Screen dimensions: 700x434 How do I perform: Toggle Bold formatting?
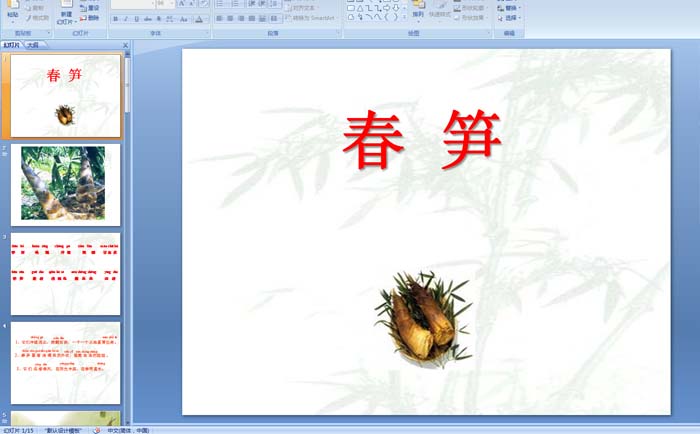[x=116, y=19]
